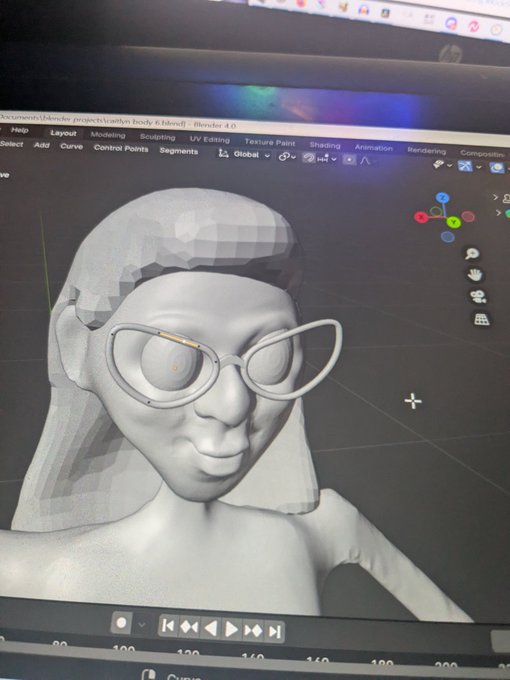Open the proportional editing falloff menu
The width and height of the screenshot is (510, 680).
(x=365, y=161)
